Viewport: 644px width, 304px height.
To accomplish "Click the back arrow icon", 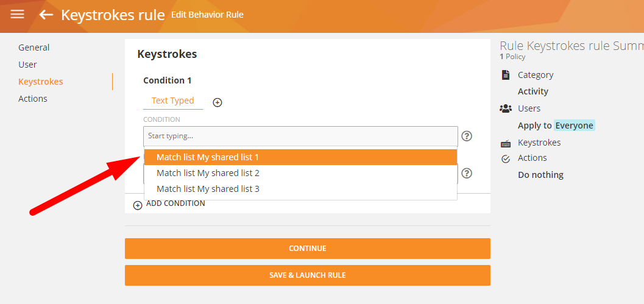I will [46, 15].
